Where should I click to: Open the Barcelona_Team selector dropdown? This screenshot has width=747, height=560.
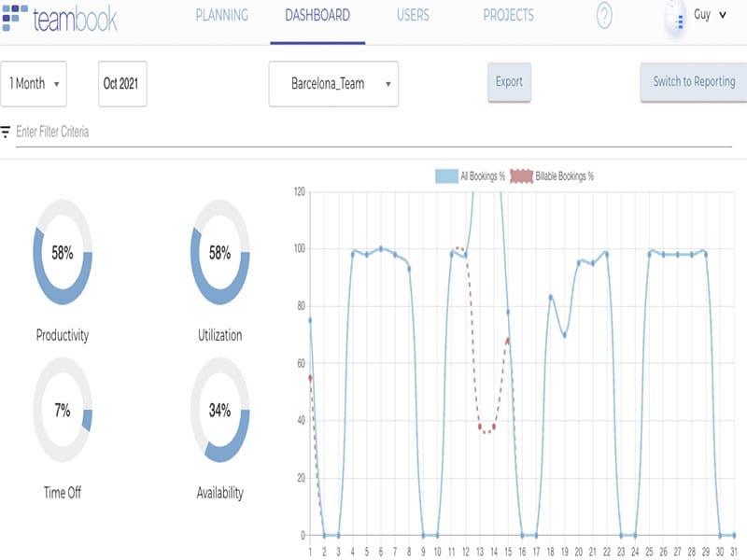[x=333, y=84]
